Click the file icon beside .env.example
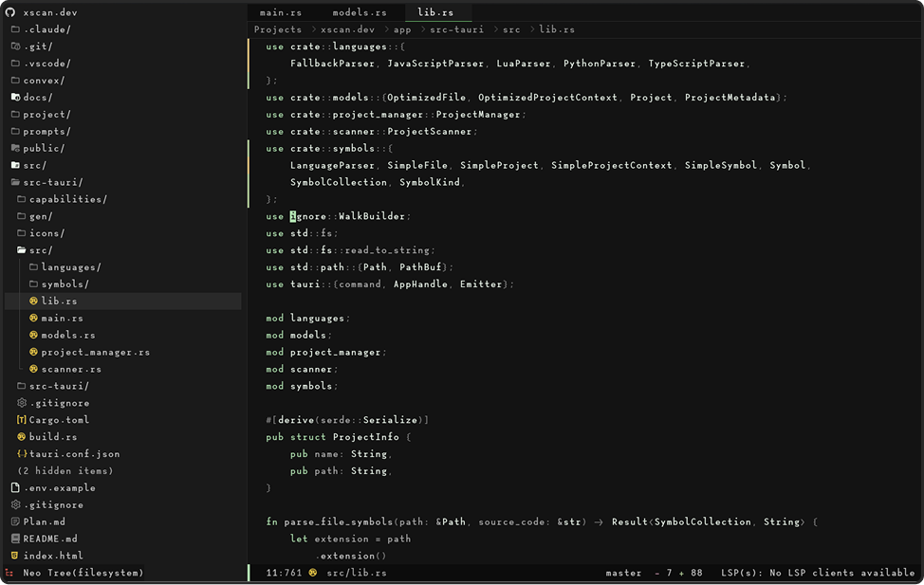Screen dimensions: 924x585 coord(15,487)
